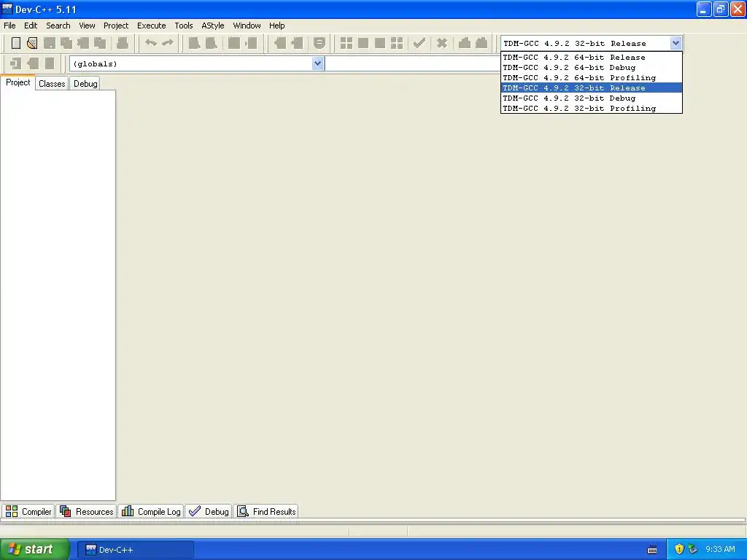Click the Rebuild All icon

397,43
